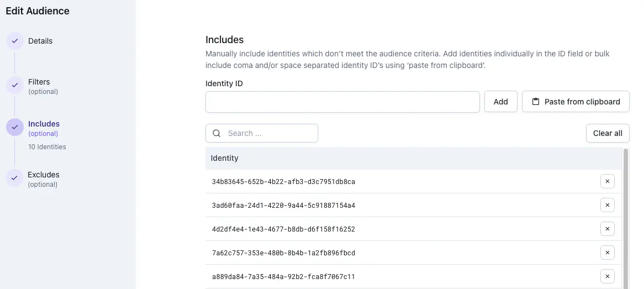Click the Filters step checkmark icon

[15, 85]
